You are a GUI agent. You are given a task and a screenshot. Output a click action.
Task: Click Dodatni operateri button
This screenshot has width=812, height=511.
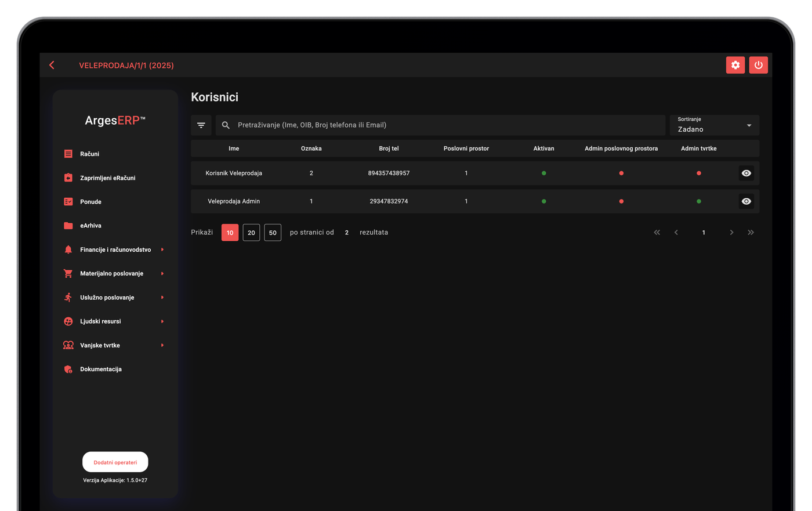pos(115,462)
